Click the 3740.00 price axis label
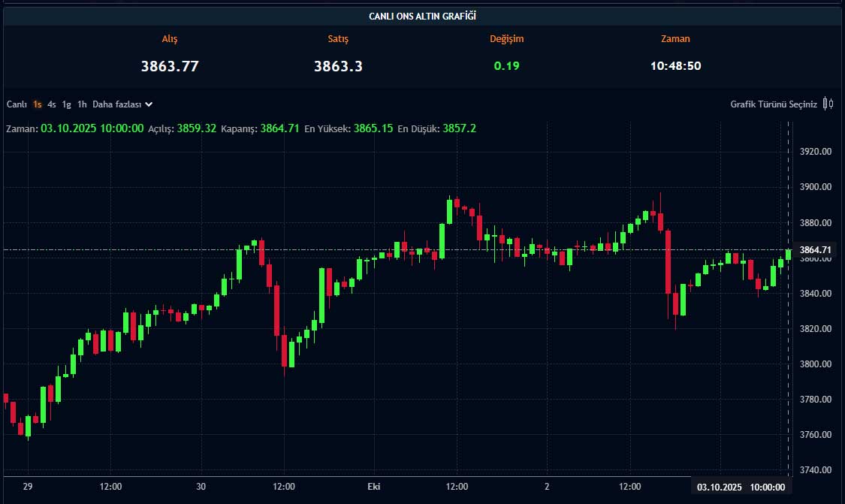 [816, 470]
